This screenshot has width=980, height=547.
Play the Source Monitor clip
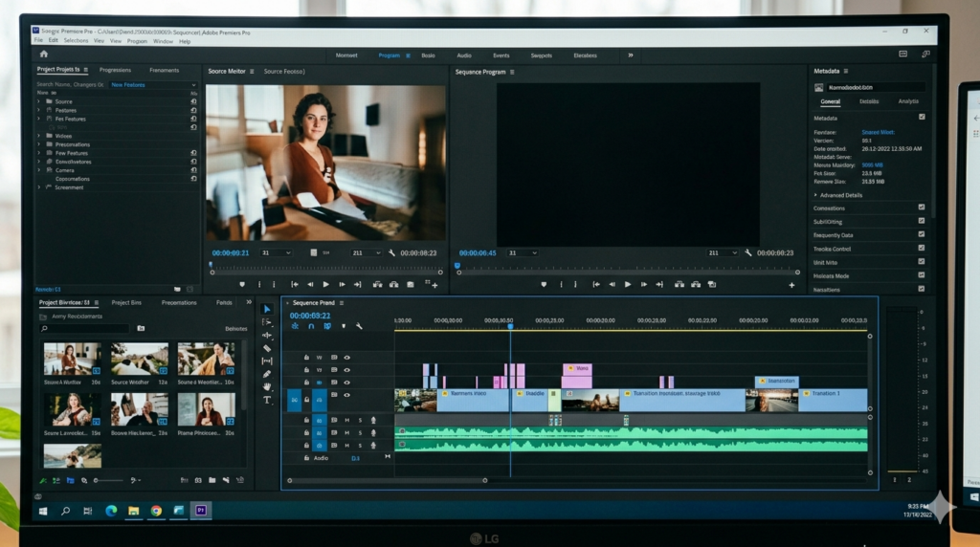tap(325, 284)
